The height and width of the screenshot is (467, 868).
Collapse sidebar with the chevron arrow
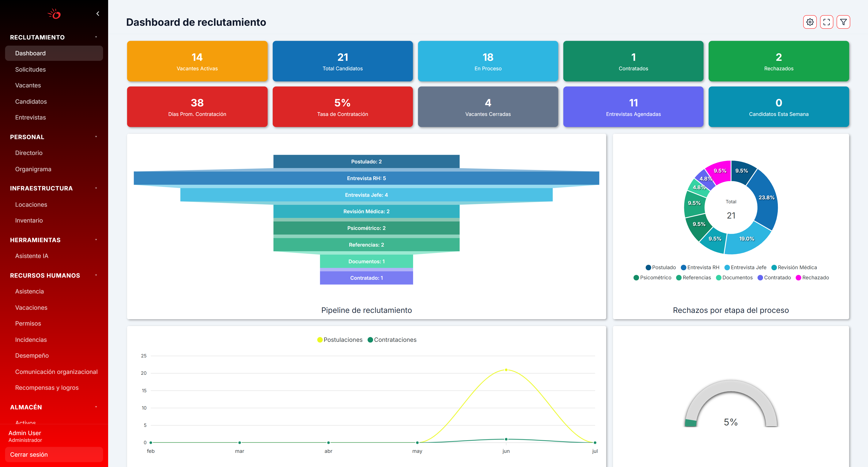tap(98, 14)
